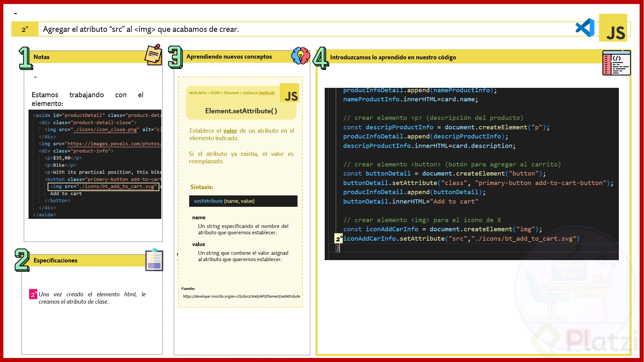Image resolution: width=644 pixels, height=362 pixels.
Task: Click the large JS logo in header
Action: (613, 28)
